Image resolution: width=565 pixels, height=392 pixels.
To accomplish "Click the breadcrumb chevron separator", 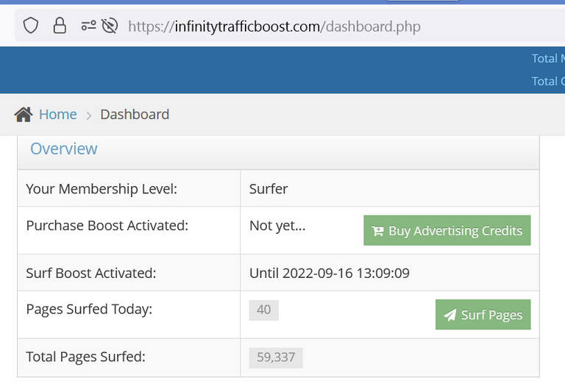I will (88, 115).
